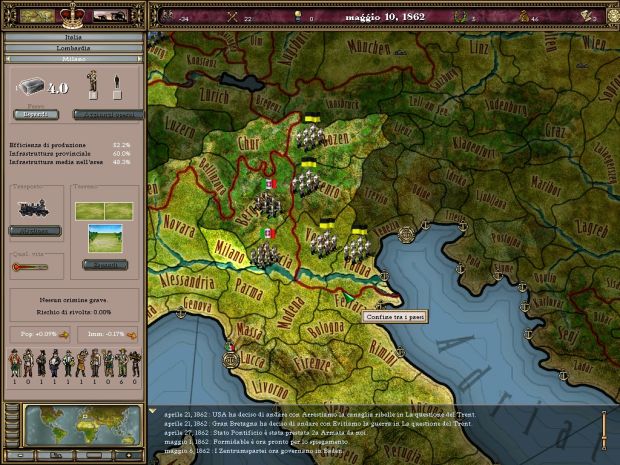The width and height of the screenshot is (620, 465).
Task: Click the Imm migration orange arrow
Action: 132,335
